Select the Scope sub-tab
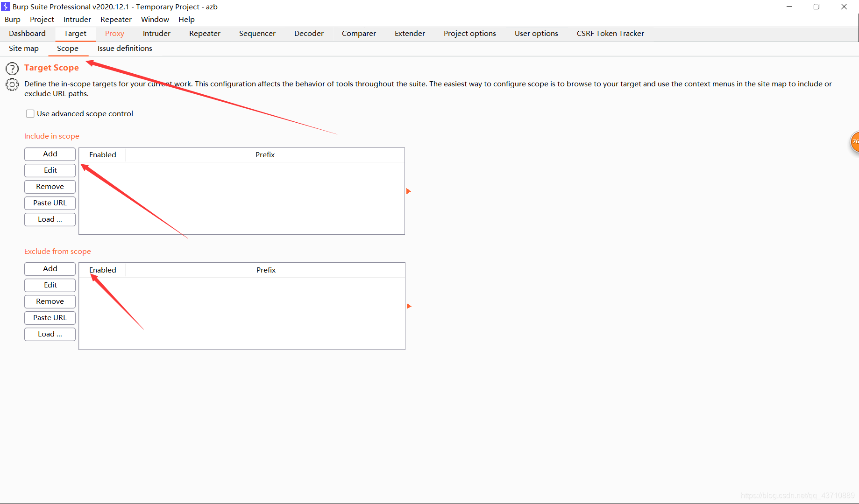 pos(68,49)
